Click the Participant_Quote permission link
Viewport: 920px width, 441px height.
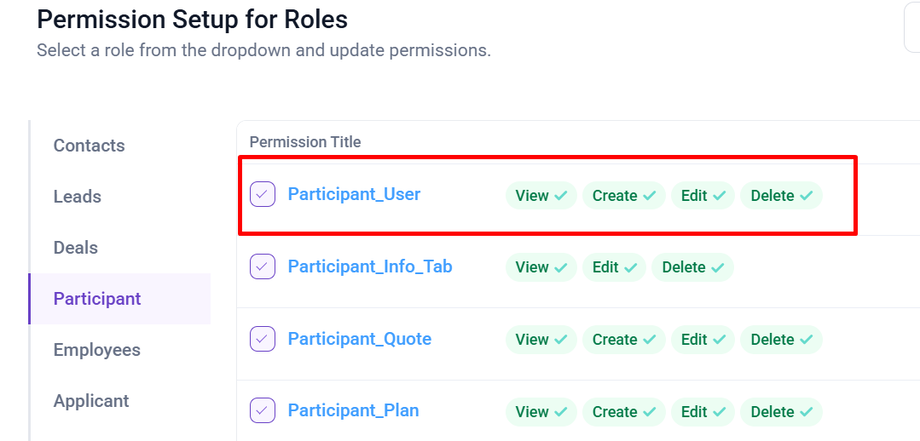359,339
